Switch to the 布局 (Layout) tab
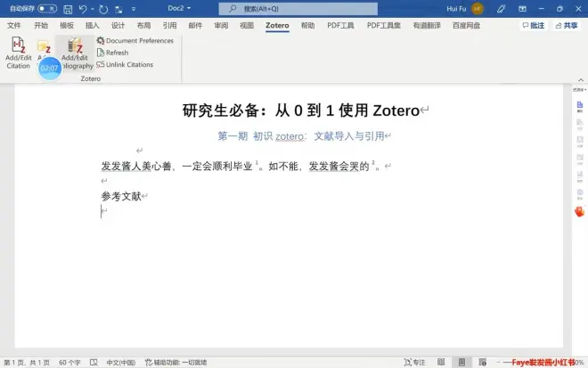Screen dimensions: 588x368 (143, 26)
